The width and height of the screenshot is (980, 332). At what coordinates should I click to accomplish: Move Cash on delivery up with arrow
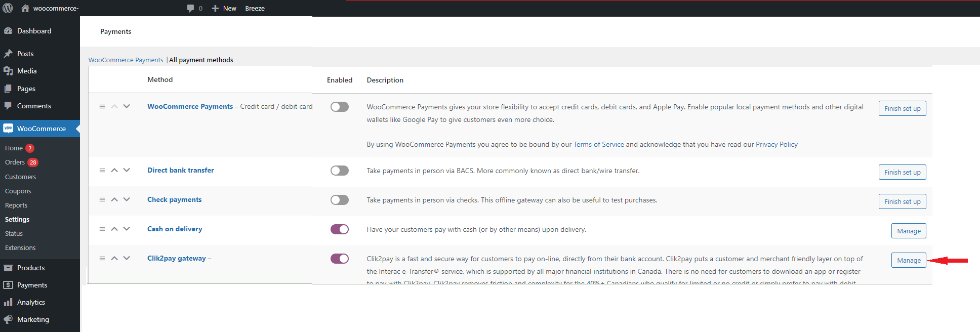tap(114, 229)
